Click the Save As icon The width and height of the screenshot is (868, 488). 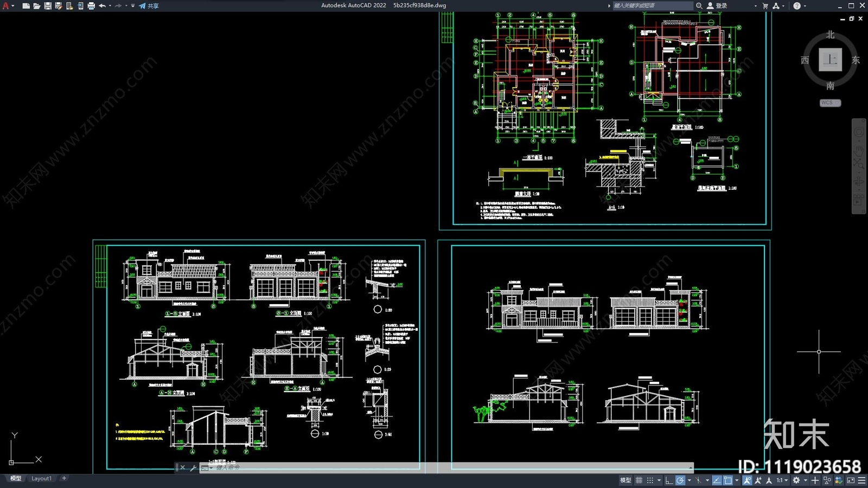click(59, 5)
